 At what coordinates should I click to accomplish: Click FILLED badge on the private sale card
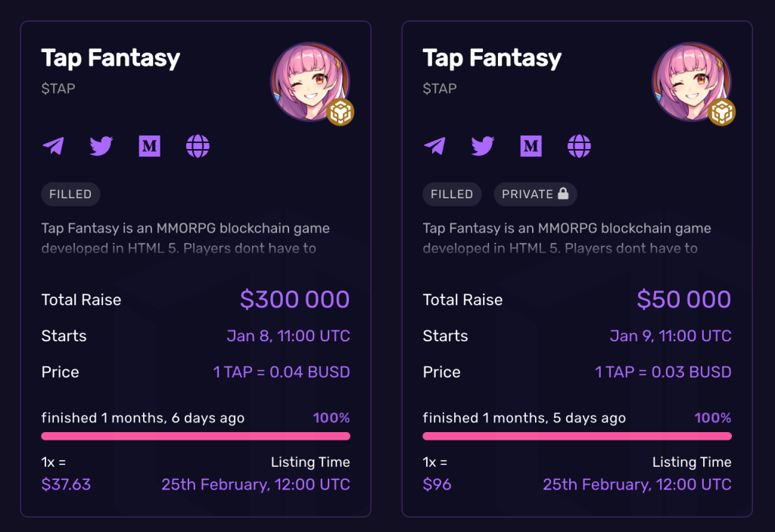coord(452,194)
